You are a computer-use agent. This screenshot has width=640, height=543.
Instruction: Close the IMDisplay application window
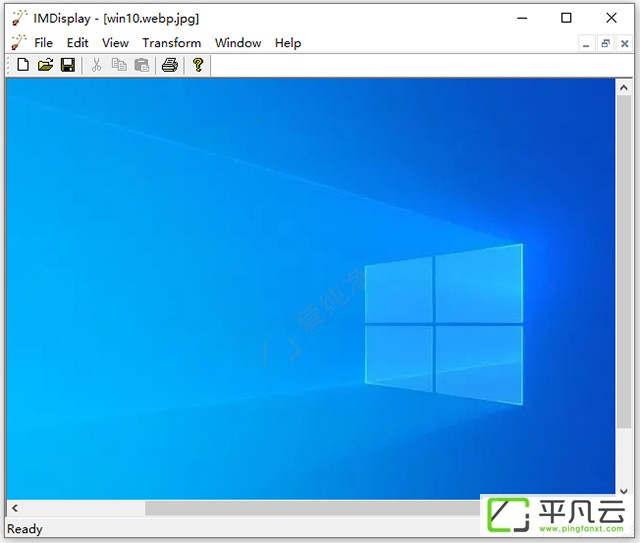pos(611,18)
